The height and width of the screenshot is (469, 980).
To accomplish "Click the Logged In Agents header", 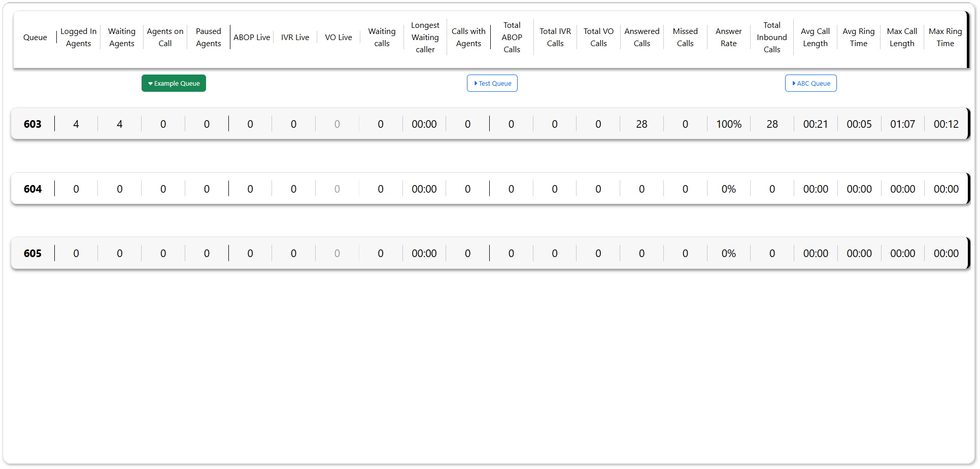I will [x=78, y=38].
